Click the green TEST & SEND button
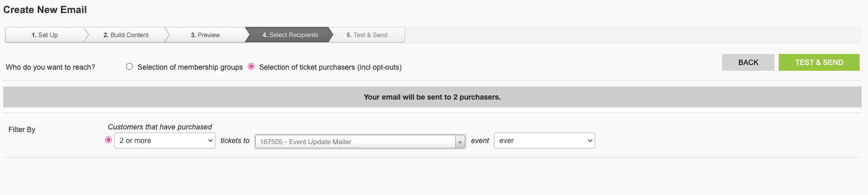Screen dimensions: 868x195 point(819,62)
